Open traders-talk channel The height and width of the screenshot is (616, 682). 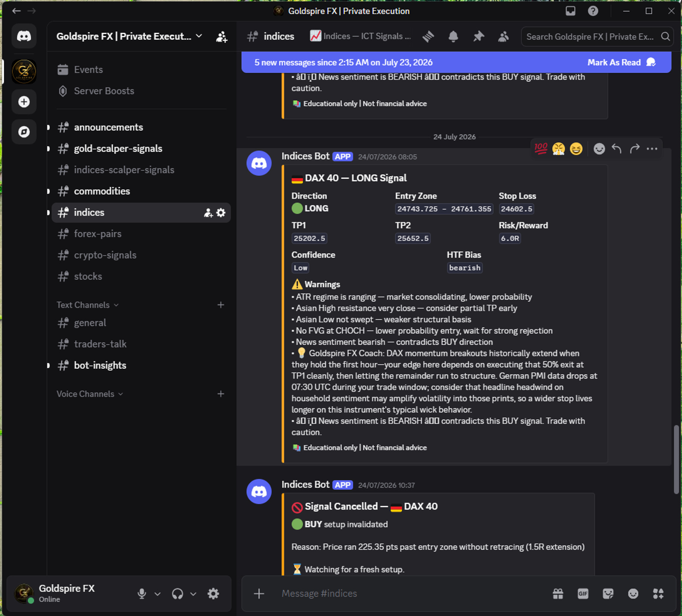[141, 344]
